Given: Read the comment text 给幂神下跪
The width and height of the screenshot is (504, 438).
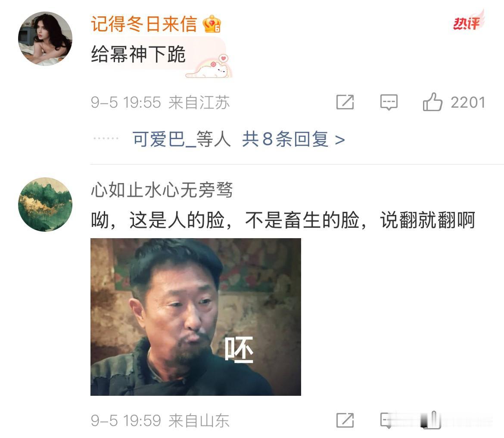Looking at the screenshot, I should pyautogui.click(x=138, y=54).
